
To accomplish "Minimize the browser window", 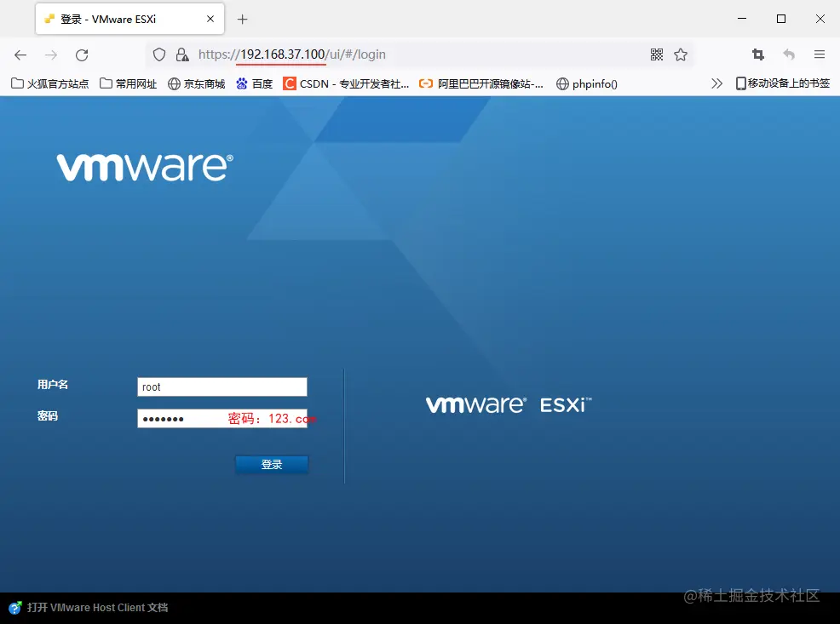I will point(742,19).
